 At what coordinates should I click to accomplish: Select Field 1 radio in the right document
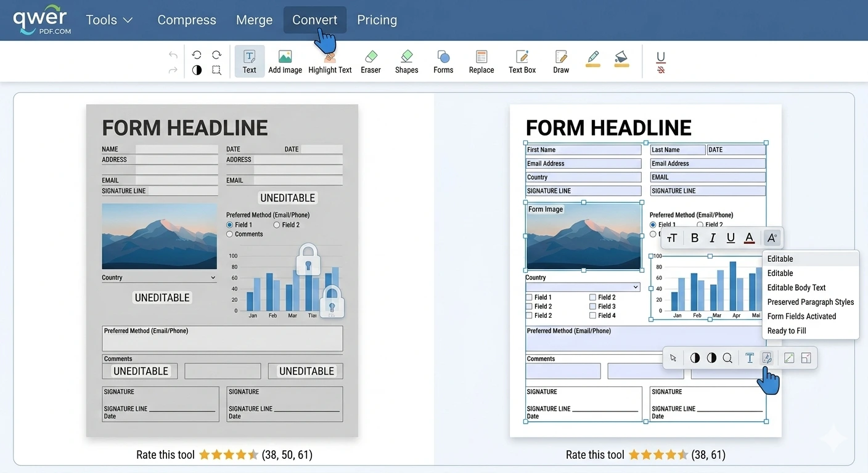(653, 225)
